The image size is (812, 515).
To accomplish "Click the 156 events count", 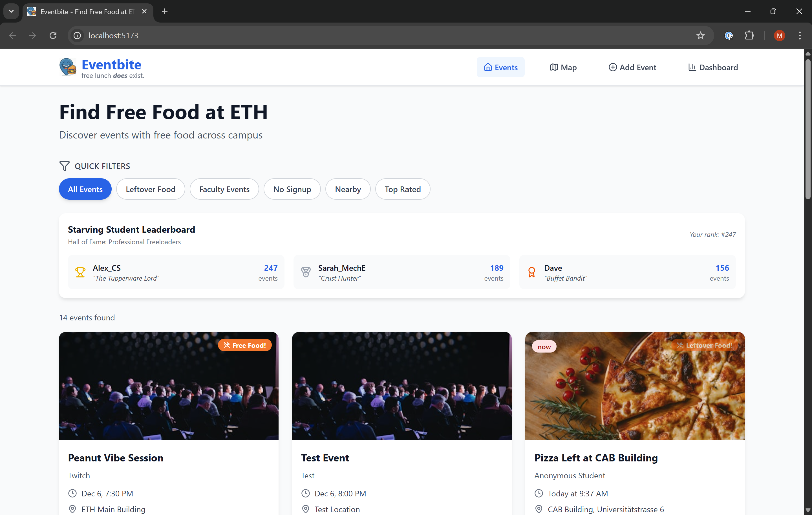I will (722, 268).
